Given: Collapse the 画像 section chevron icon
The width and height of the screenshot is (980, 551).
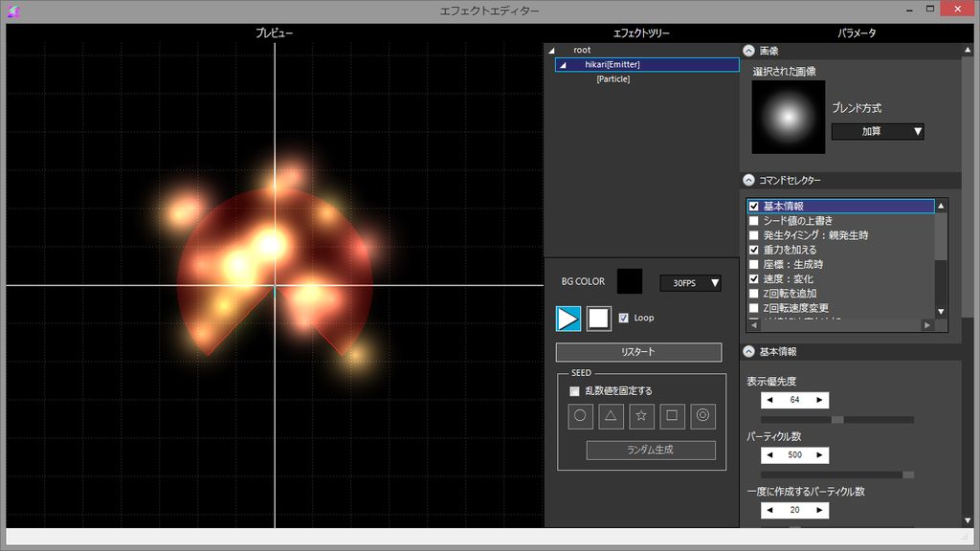Looking at the screenshot, I should 748,51.
